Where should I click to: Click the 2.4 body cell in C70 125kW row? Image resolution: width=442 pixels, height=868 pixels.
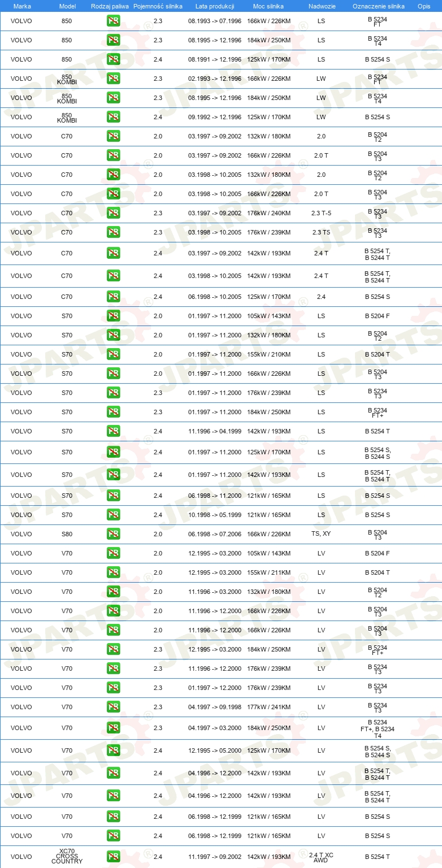tap(321, 297)
